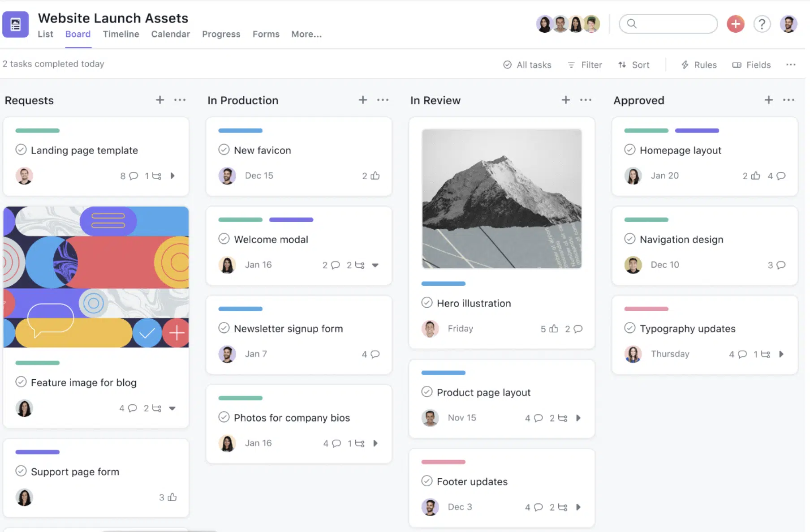Mark Landing page template as complete
The width and height of the screenshot is (810, 532).
pos(21,150)
